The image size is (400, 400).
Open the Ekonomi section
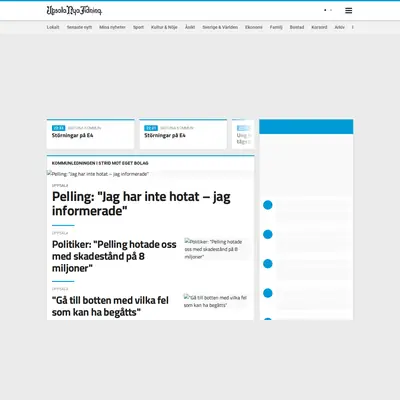(254, 27)
